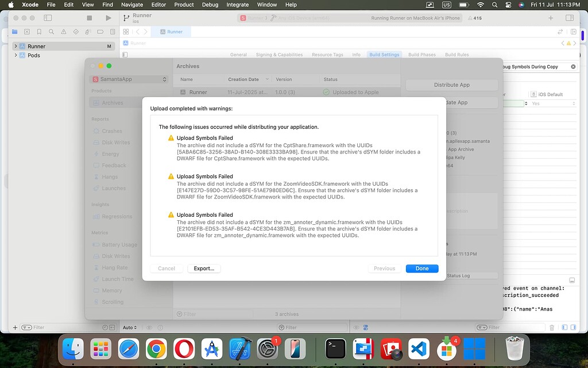Open the Bookmark navigator icon

(39, 32)
